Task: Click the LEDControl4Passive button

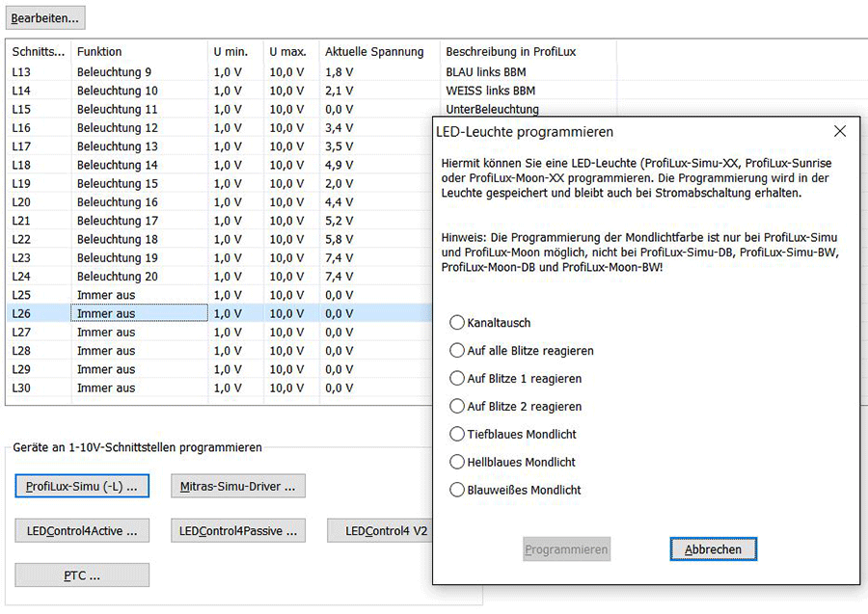Action: click(x=238, y=530)
